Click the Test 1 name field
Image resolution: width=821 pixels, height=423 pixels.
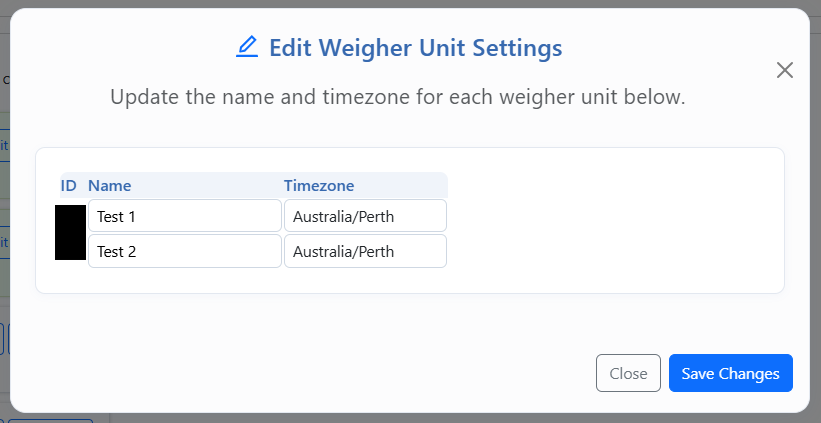(185, 216)
